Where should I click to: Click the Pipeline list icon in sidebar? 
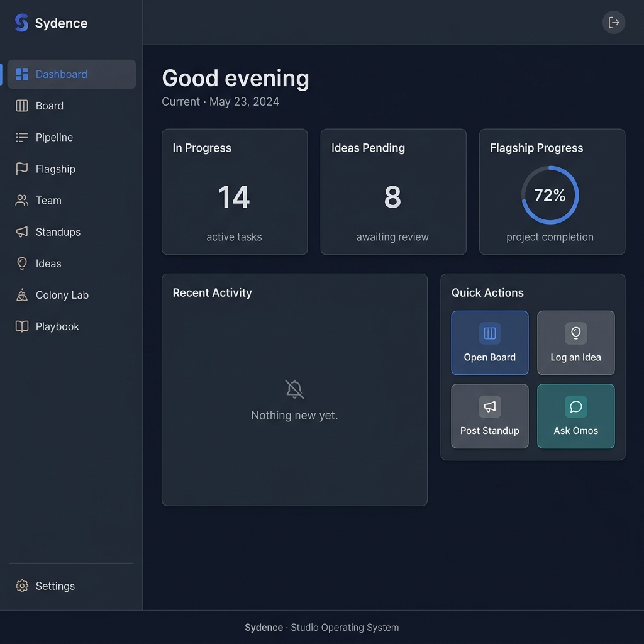(22, 137)
